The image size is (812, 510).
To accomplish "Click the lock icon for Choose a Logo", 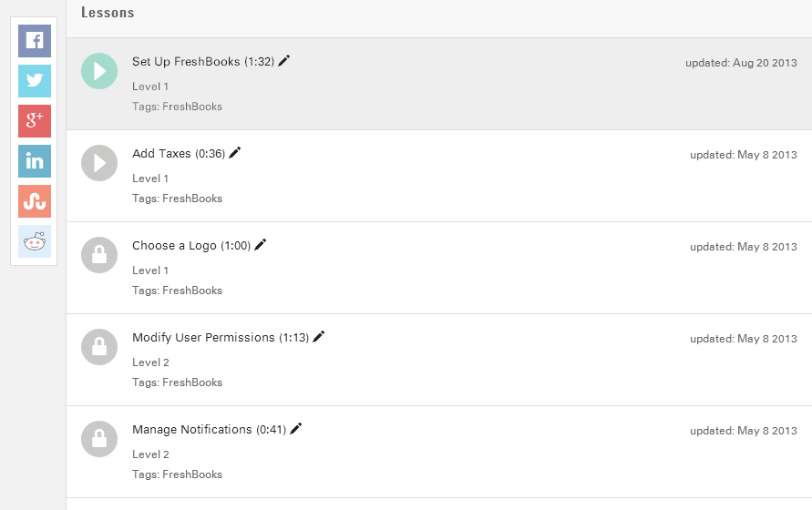I will (99, 255).
